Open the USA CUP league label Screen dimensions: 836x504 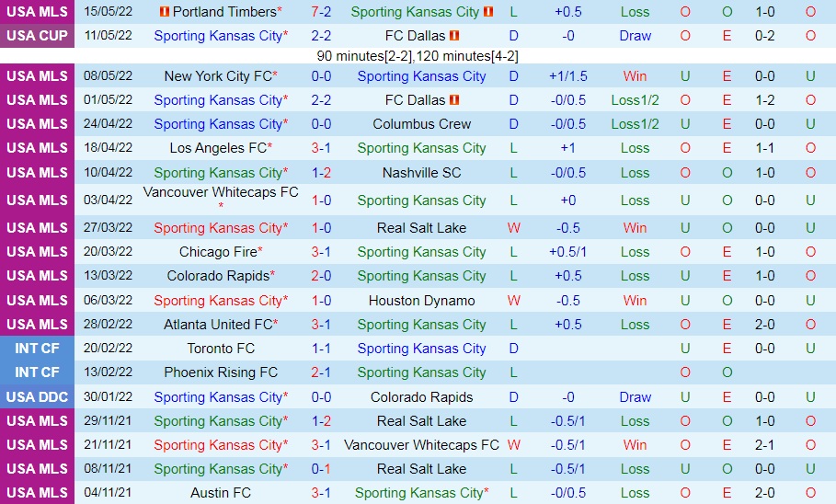click(x=37, y=36)
